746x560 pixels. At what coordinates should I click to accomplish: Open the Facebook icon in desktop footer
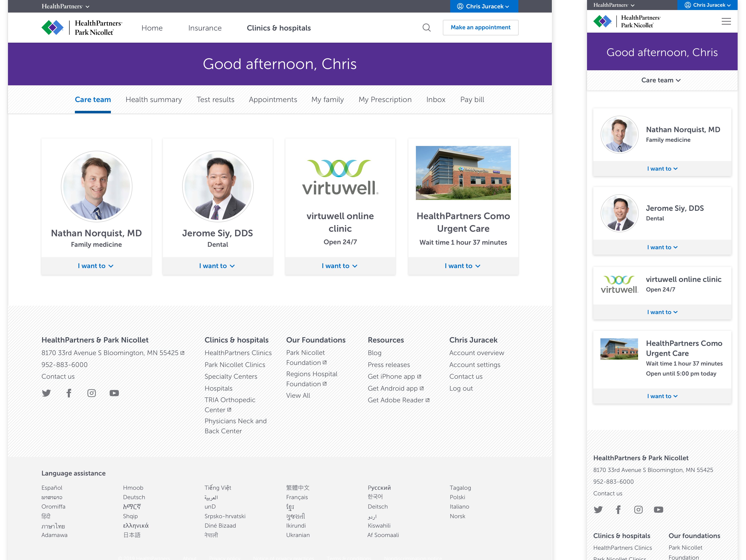[69, 393]
